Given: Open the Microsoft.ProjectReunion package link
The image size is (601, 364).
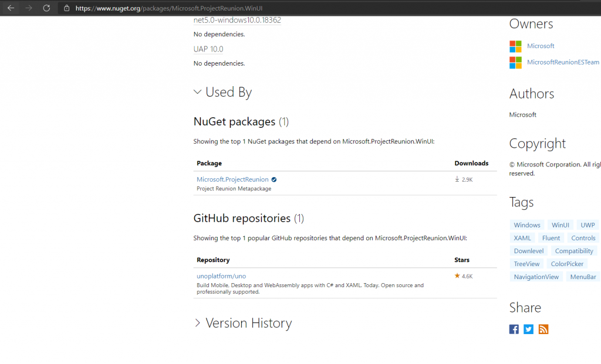Looking at the screenshot, I should [x=232, y=179].
